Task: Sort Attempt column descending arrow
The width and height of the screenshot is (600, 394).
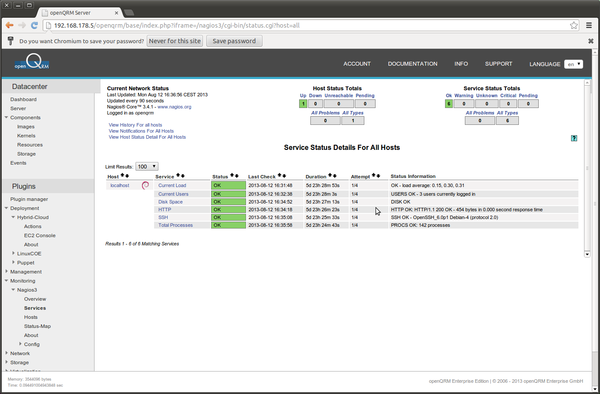Action: coord(378,176)
